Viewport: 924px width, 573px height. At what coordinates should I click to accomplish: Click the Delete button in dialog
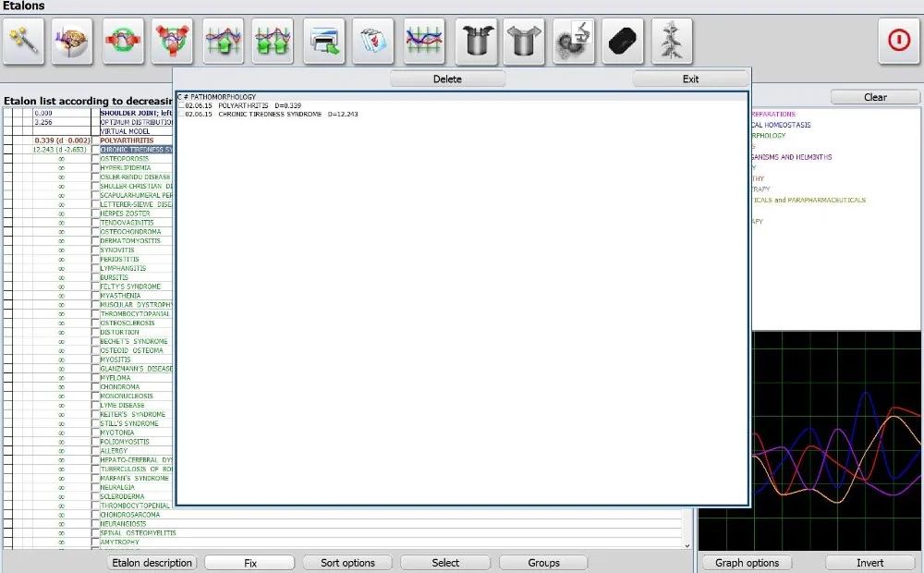[x=447, y=79]
